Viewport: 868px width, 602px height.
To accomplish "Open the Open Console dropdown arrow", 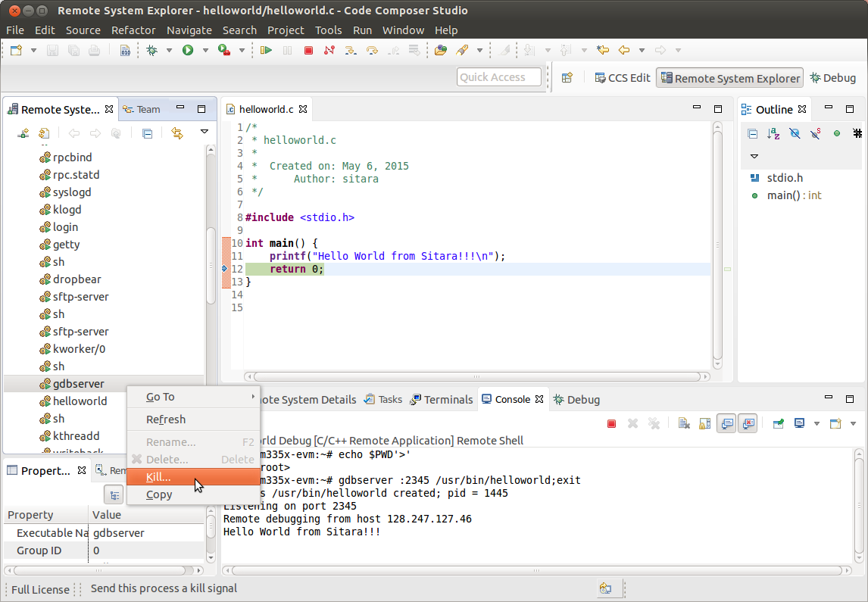I will [x=854, y=424].
